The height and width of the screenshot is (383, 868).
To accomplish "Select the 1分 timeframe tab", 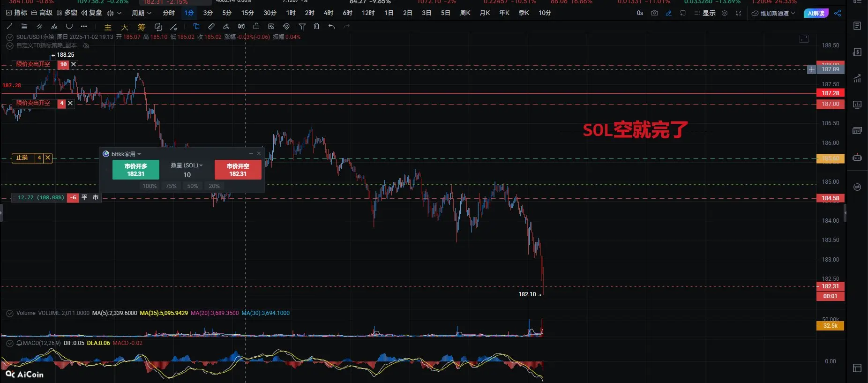I will (189, 13).
